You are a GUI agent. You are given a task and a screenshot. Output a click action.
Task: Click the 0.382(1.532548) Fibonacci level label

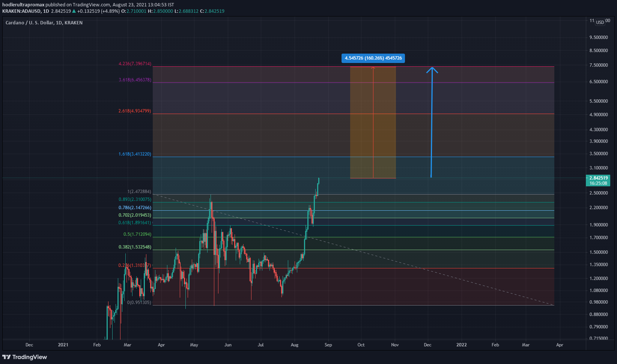coord(135,247)
